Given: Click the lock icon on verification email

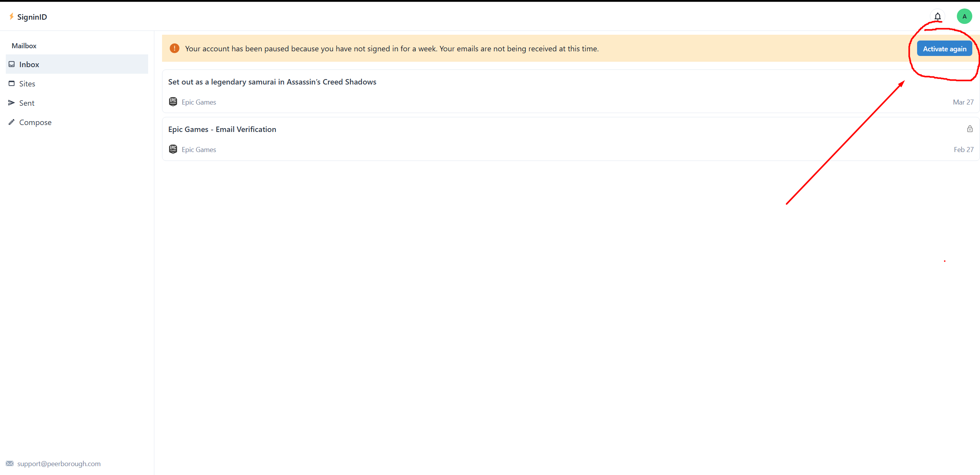Looking at the screenshot, I should tap(970, 129).
